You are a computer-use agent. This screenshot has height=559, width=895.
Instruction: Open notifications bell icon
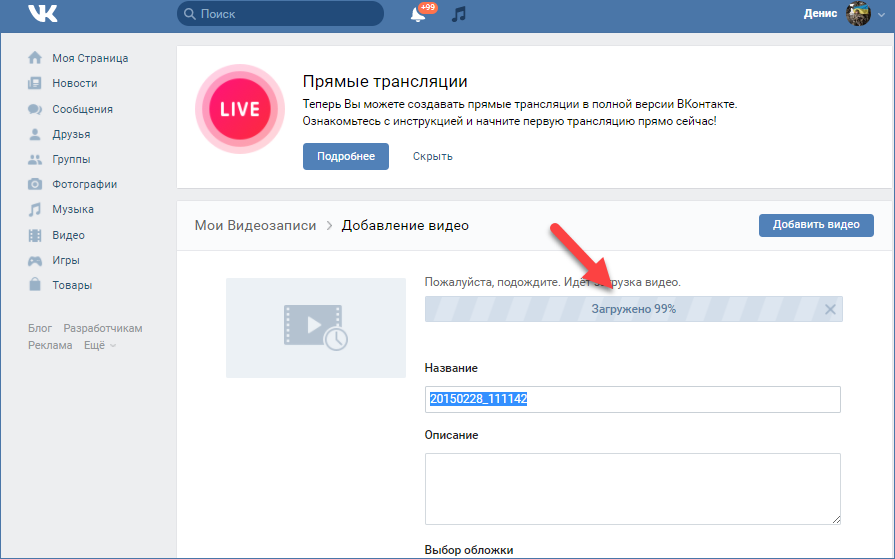click(x=418, y=14)
